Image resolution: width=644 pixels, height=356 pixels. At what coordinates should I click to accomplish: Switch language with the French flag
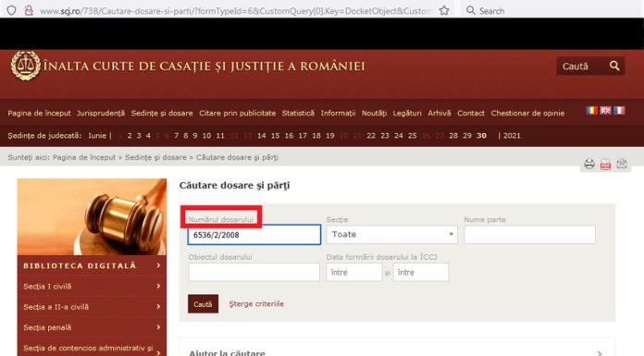[x=619, y=110]
